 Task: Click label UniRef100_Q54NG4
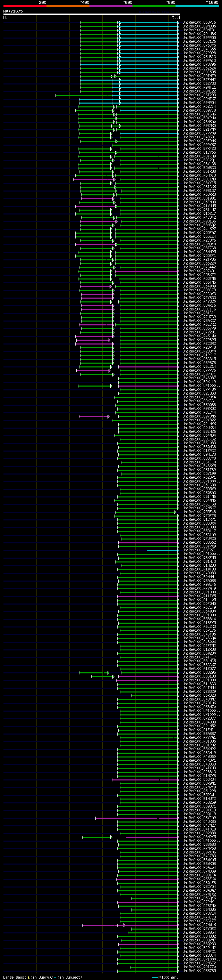(199, 435)
